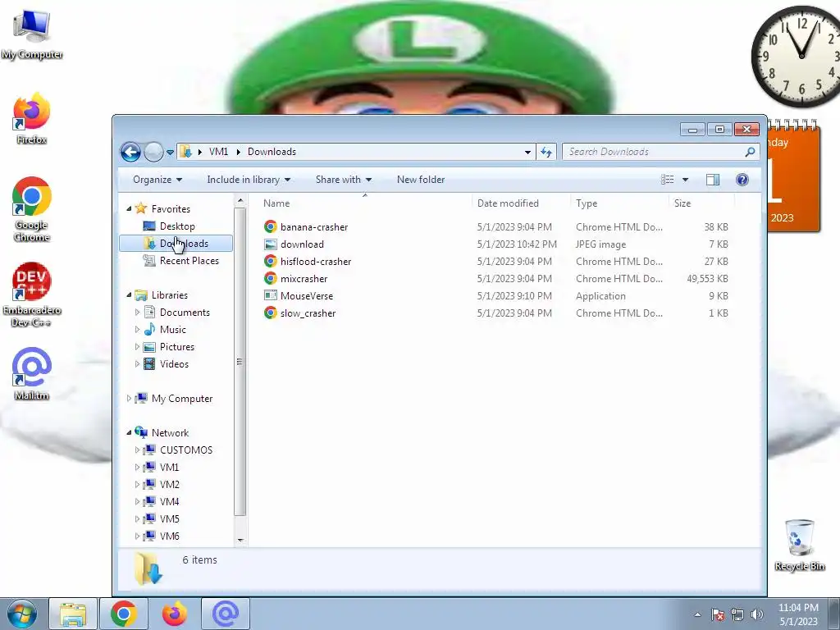Open Explorer help
840x630 pixels.
click(742, 180)
